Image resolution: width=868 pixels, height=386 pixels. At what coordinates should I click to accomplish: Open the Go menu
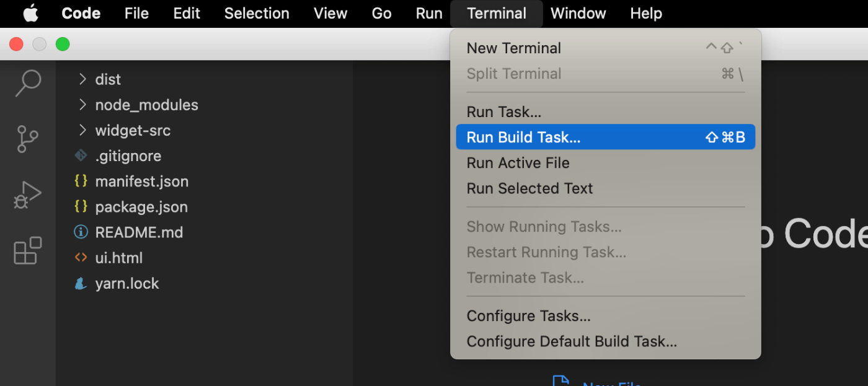pyautogui.click(x=381, y=13)
